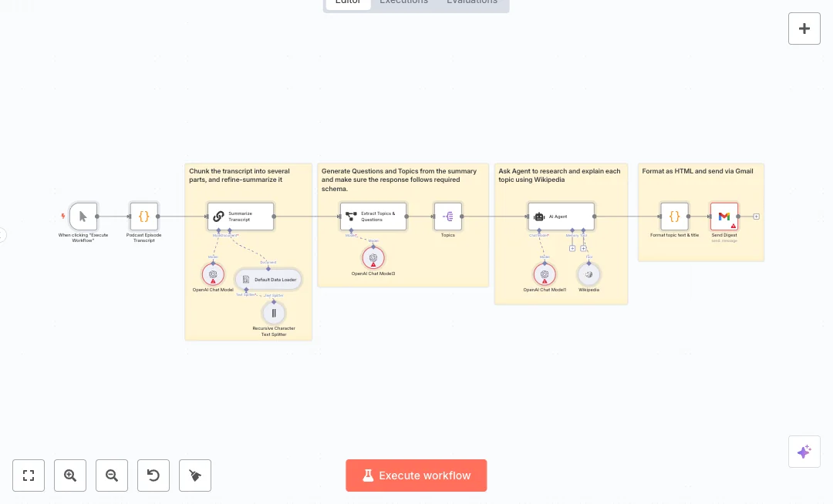
Task: Zoom in on the canvas
Action: (x=70, y=475)
